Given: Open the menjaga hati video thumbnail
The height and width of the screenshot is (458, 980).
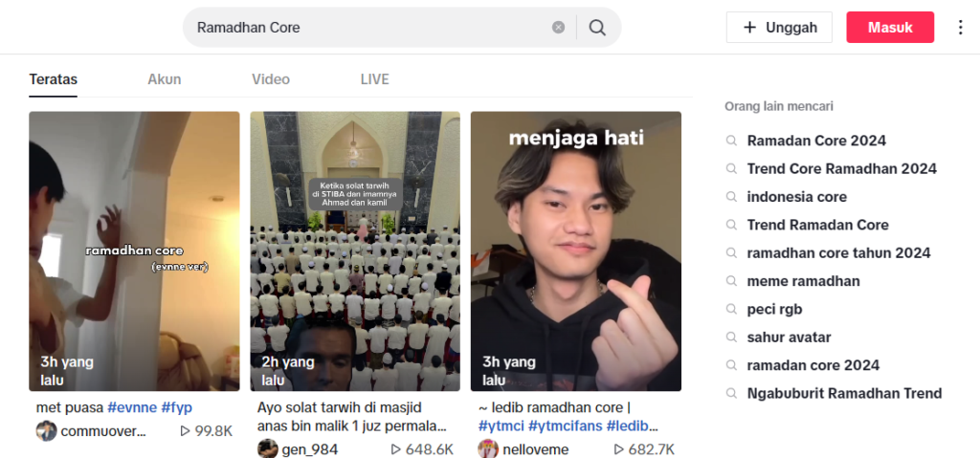Looking at the screenshot, I should click(x=575, y=251).
